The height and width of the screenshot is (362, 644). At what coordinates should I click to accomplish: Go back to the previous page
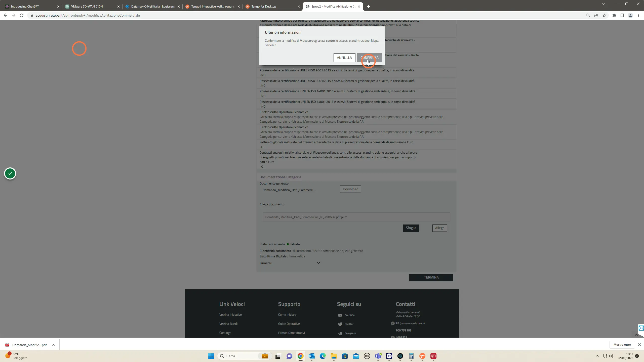coord(6,15)
